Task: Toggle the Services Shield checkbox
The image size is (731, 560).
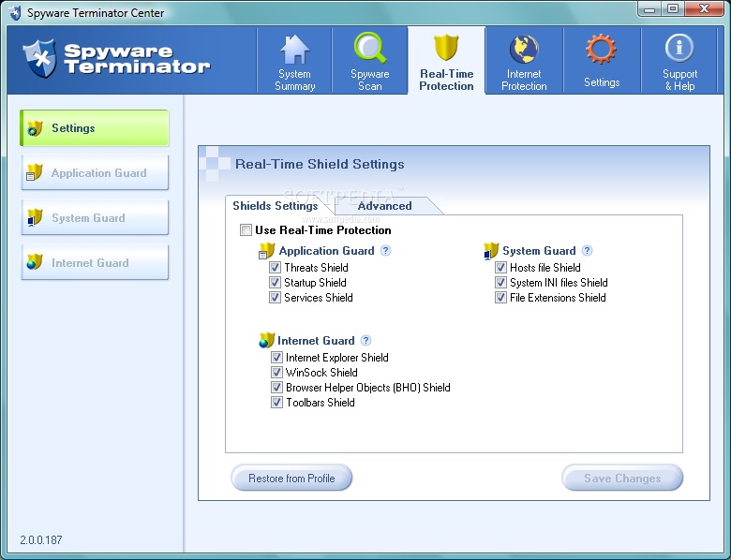Action: 275,297
